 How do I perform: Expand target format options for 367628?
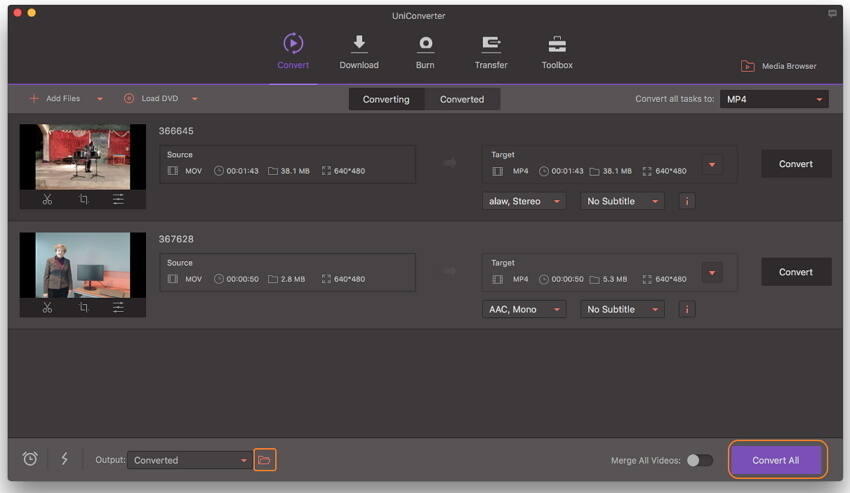click(712, 273)
